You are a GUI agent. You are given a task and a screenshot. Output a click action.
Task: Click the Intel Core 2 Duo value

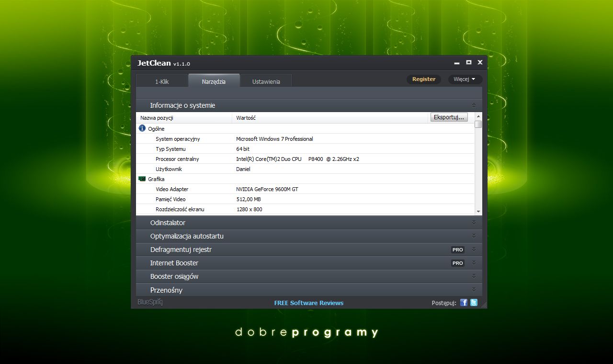[297, 159]
